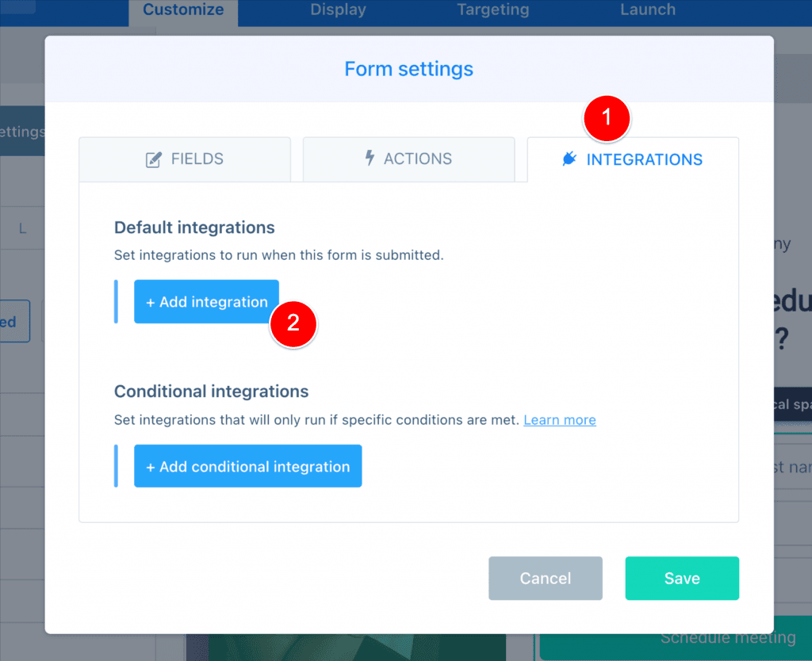Click the red numbered marker 2
The image size is (812, 661).
[x=293, y=324]
